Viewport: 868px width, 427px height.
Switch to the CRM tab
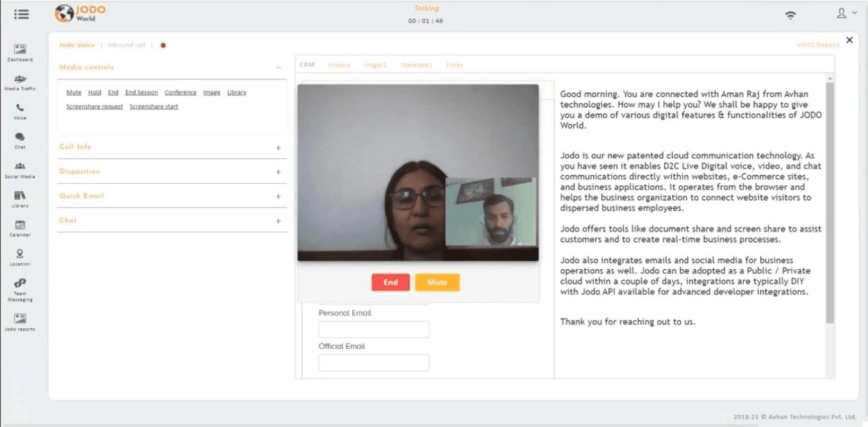[307, 65]
